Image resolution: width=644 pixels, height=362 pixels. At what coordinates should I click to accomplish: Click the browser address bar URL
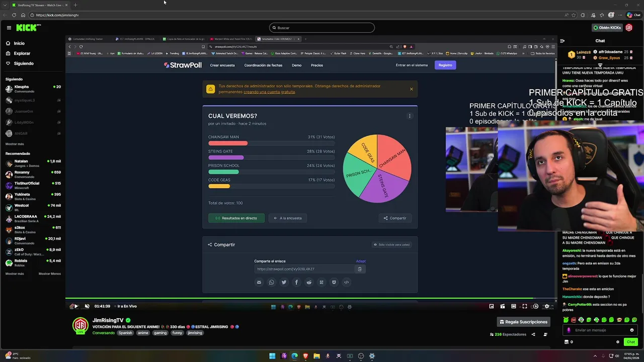57,15
